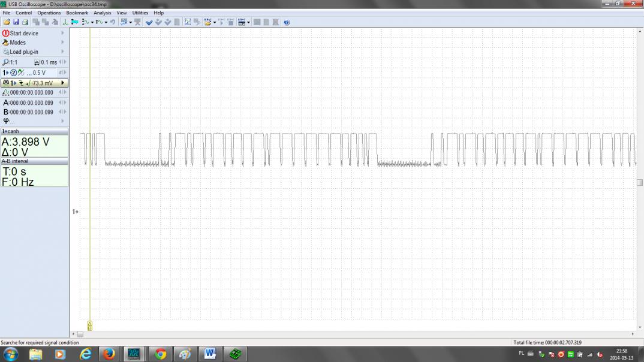
Task: Click the waveform vertical-scale toolbar icon
Action: (85, 22)
